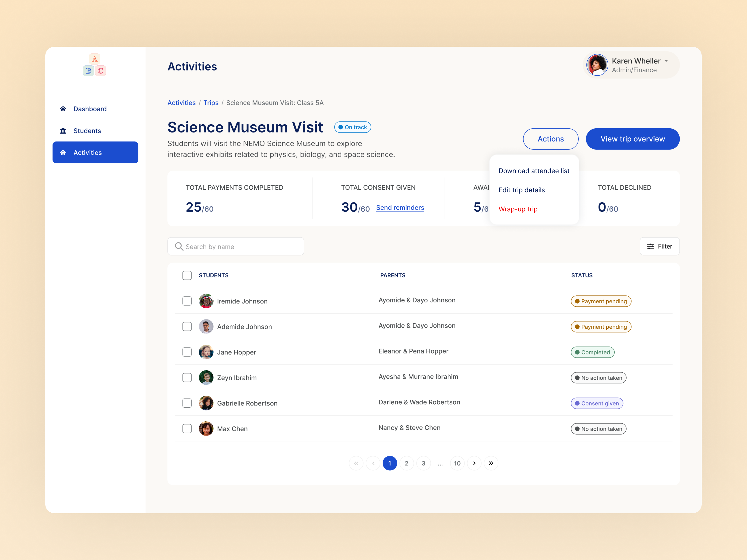Jump to last page double-arrow
The height and width of the screenshot is (560, 747).
coord(491,463)
